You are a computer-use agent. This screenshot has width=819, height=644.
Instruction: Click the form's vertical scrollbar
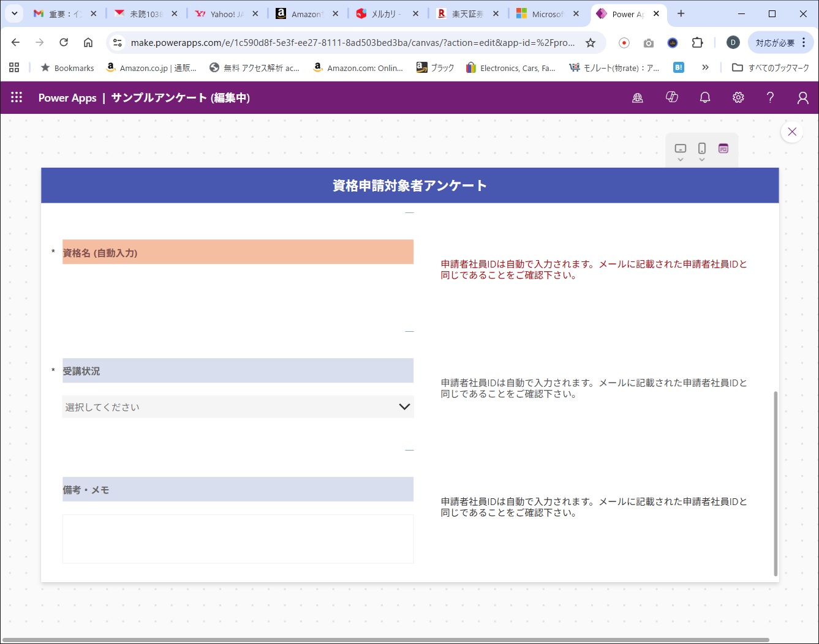click(x=776, y=484)
